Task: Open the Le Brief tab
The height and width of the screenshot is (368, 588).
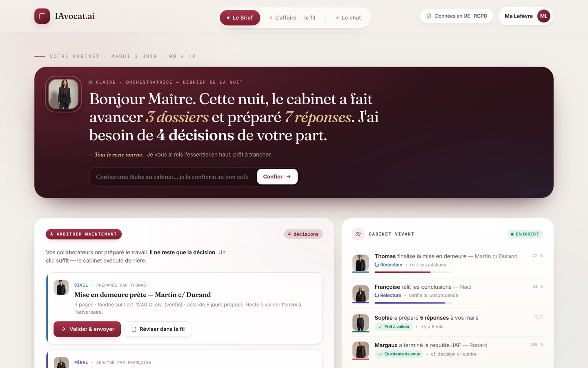Action: [240, 18]
